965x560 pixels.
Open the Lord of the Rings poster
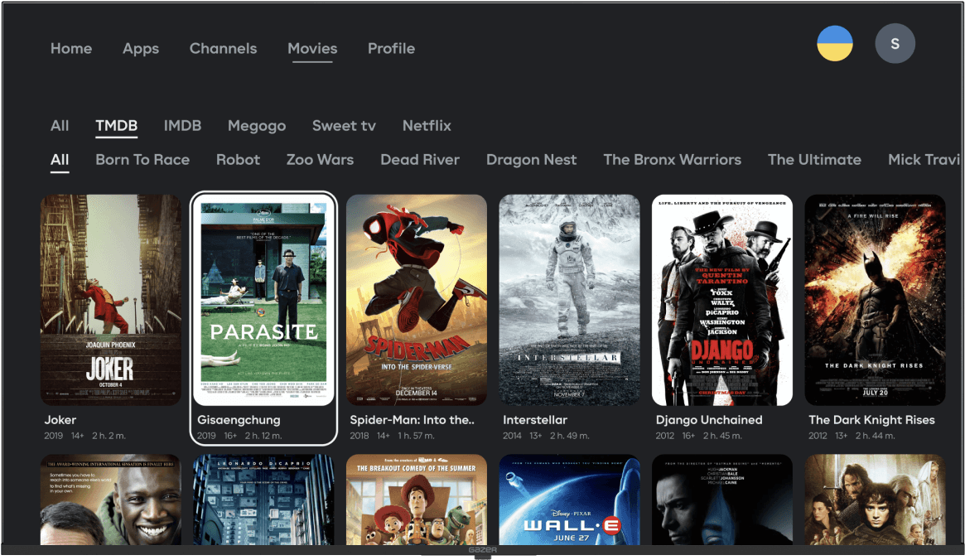(876, 500)
